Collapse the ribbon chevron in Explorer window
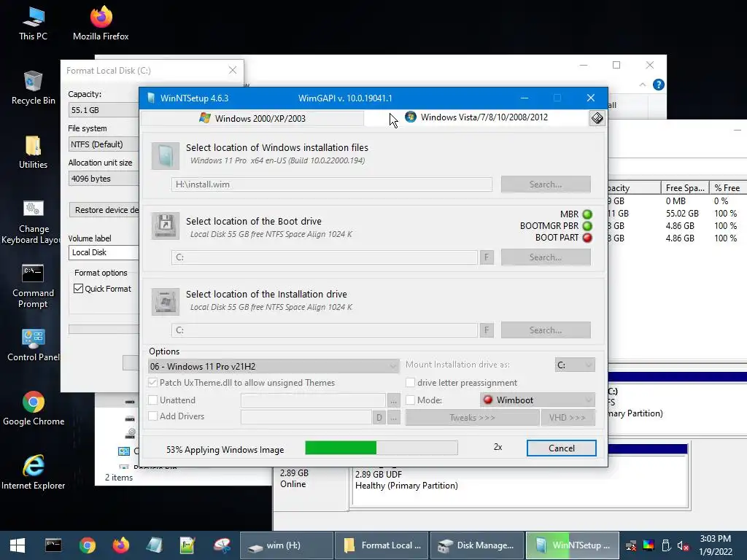This screenshot has height=560, width=747. point(643,85)
